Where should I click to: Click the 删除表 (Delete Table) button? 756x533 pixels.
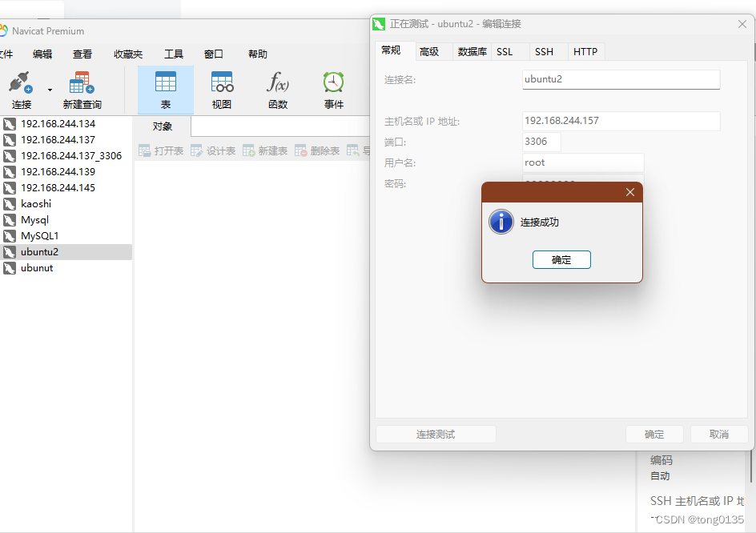[x=317, y=150]
